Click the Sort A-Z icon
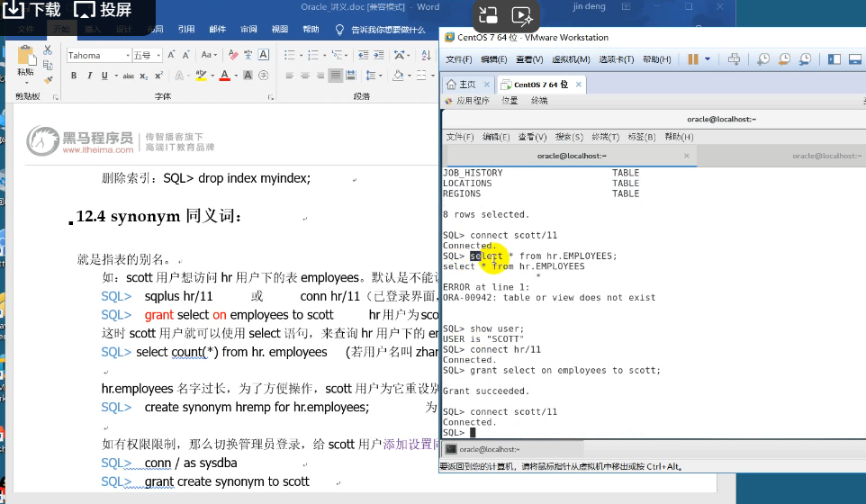Image resolution: width=866 pixels, height=504 pixels. (426, 55)
